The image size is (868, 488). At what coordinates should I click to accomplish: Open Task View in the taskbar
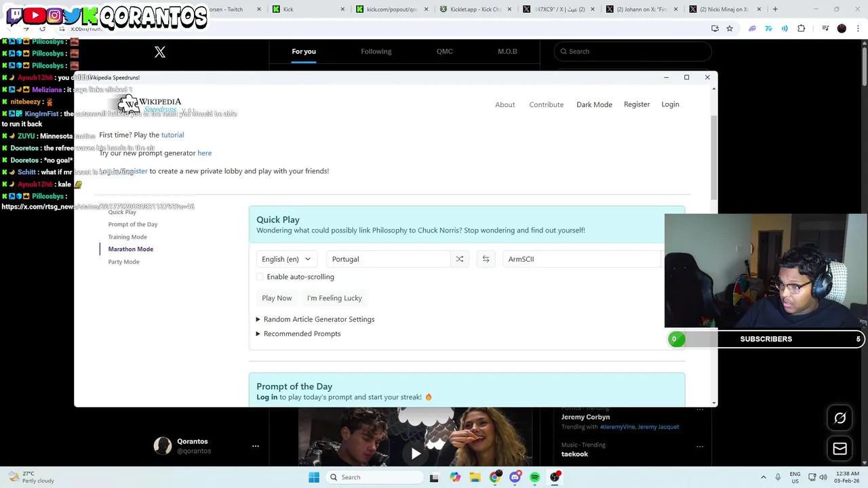pyautogui.click(x=434, y=477)
